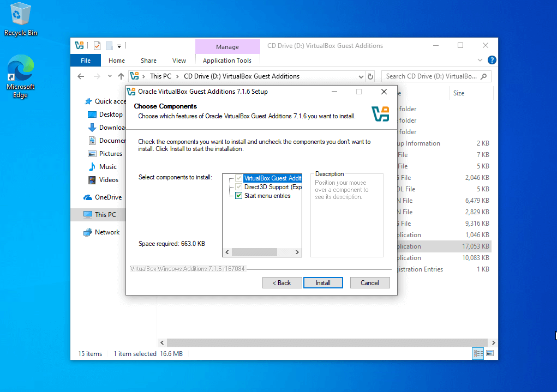557x392 pixels.
Task: Switch to details view layout icon
Action: click(x=478, y=353)
